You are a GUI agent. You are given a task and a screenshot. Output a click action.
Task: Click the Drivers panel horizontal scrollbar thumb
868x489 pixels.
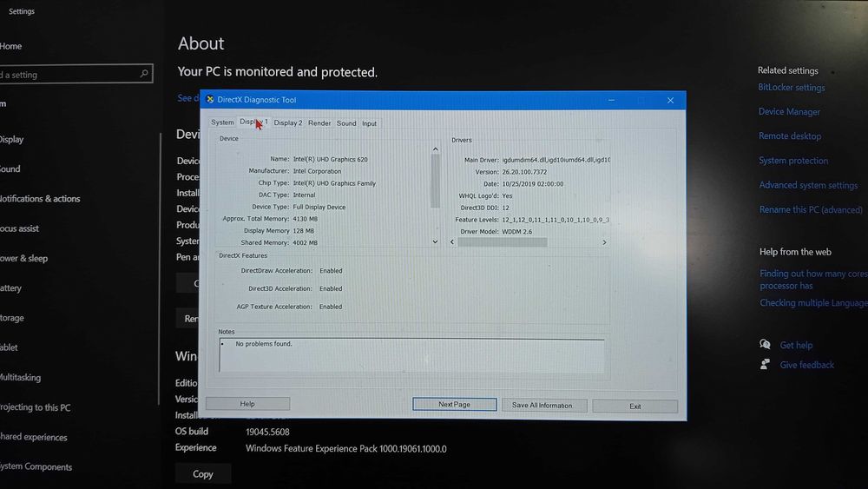pyautogui.click(x=502, y=242)
